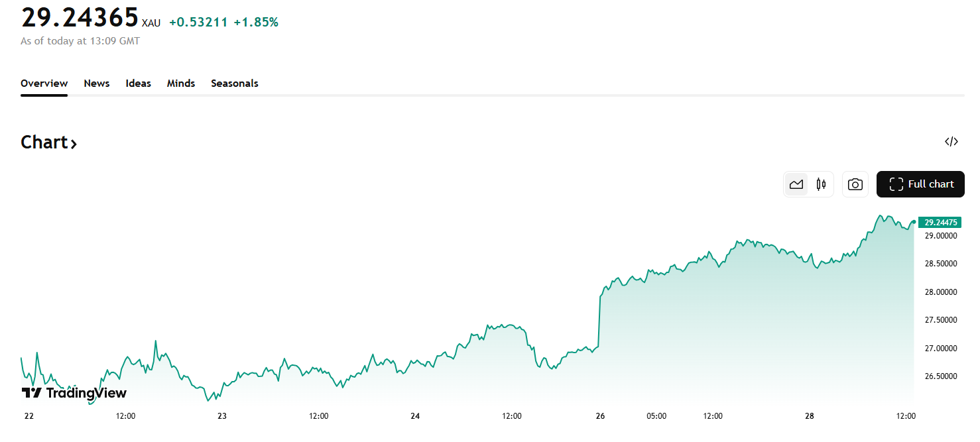Take a chart snapshot with camera icon
Viewport: 980px width, 442px height.
point(855,184)
